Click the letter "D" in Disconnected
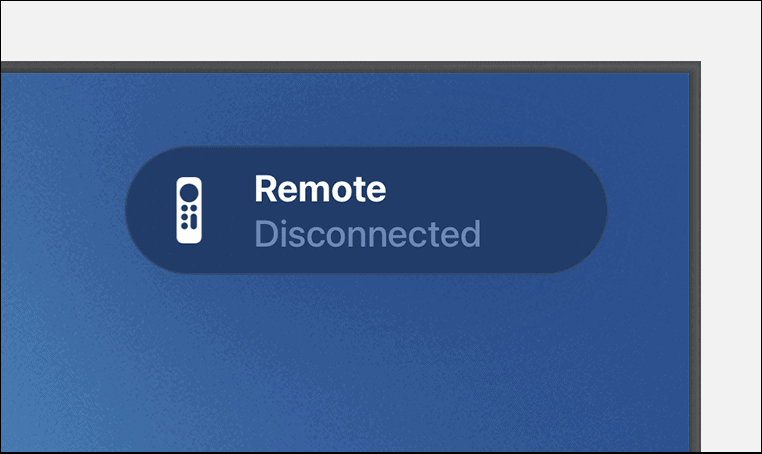 point(266,234)
